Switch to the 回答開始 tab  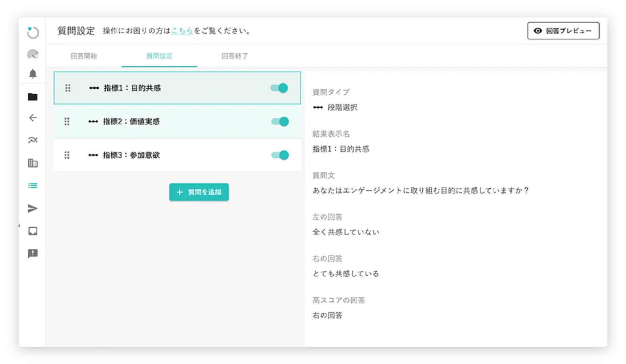coord(84,56)
